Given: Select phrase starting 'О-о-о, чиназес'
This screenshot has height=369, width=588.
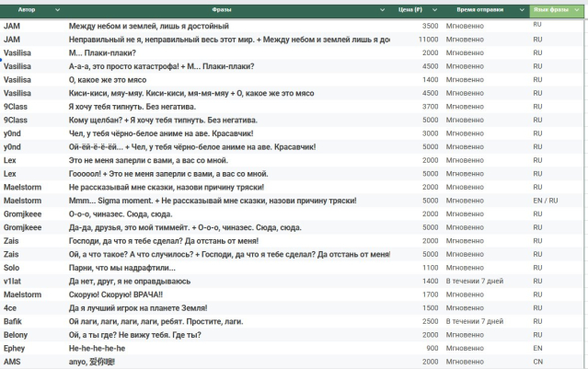Looking at the screenshot, I should (x=121, y=214).
